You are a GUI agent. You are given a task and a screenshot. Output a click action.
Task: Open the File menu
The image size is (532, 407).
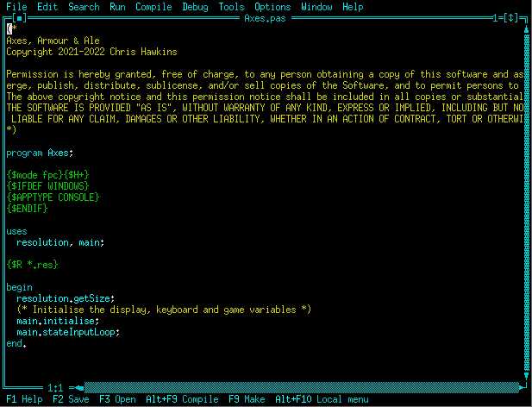click(x=16, y=7)
